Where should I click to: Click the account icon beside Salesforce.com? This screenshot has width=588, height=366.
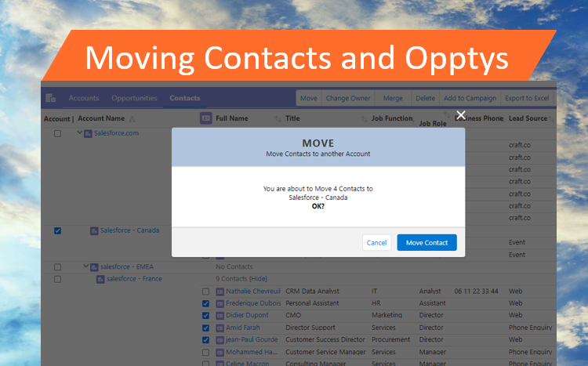point(89,133)
